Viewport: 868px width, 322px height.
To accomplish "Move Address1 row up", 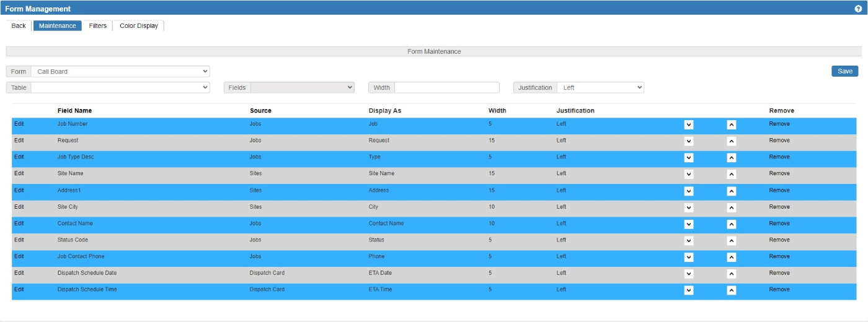I will point(732,191).
